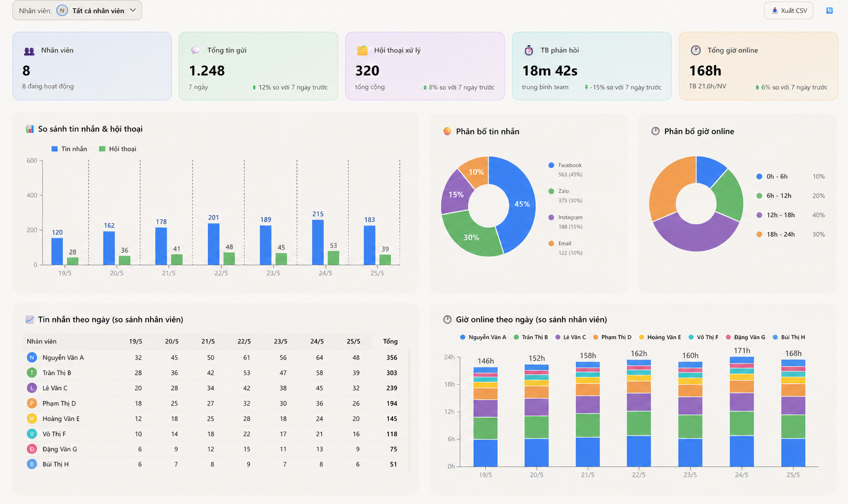This screenshot has height=504, width=848.
Task: Click Đặng Văn G's pink avatar
Action: pos(32,449)
